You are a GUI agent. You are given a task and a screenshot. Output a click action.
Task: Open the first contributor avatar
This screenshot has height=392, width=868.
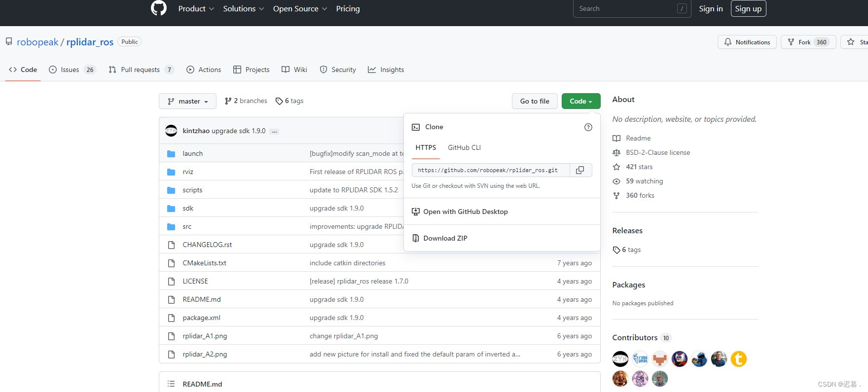[x=620, y=359]
